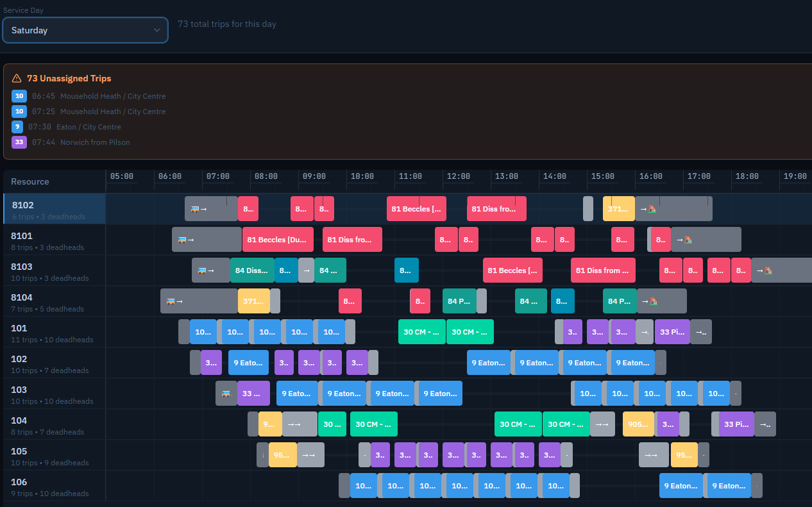Click the return-to-depot house icon on row 8104
Image resolution: width=812 pixels, height=507 pixels.
point(653,301)
